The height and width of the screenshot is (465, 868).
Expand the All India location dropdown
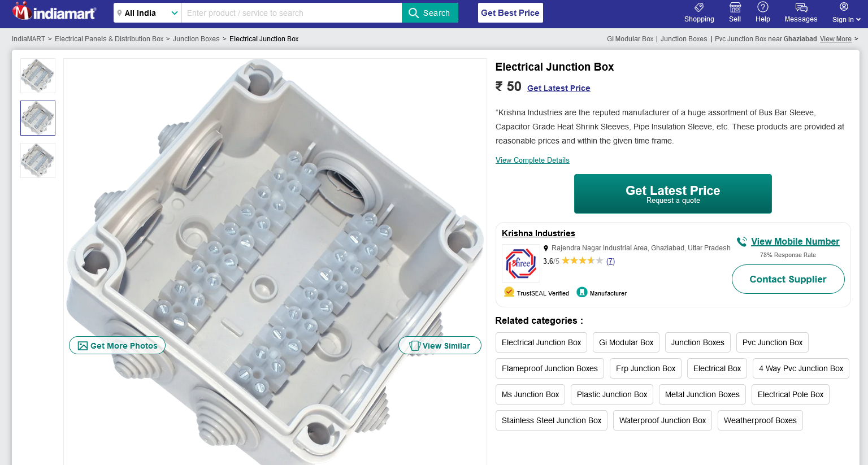(x=147, y=13)
